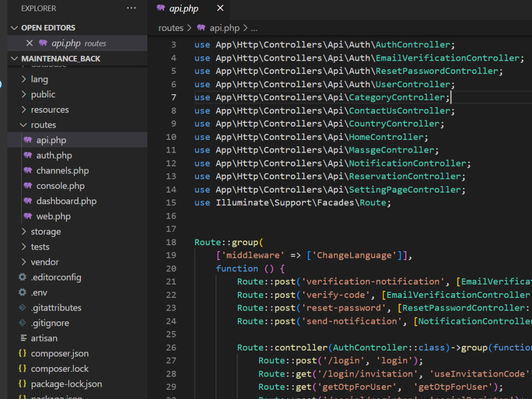Click api.php in the breadcrumb
Viewport: 532px width, 399px height.
coord(225,28)
